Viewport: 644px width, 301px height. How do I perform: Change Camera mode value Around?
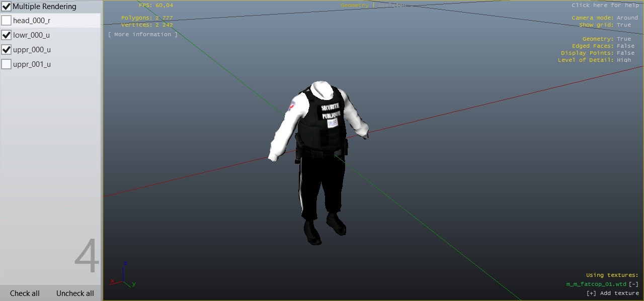627,18
